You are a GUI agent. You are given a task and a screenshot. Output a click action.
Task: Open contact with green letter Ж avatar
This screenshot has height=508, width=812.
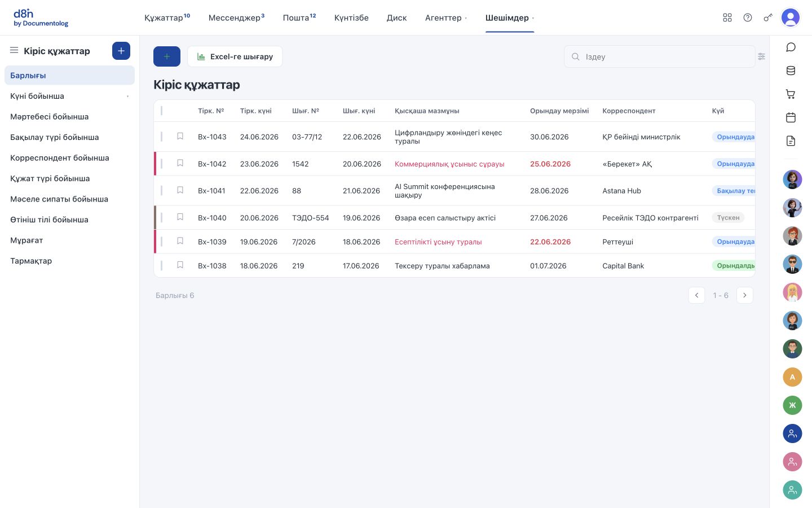[792, 405]
